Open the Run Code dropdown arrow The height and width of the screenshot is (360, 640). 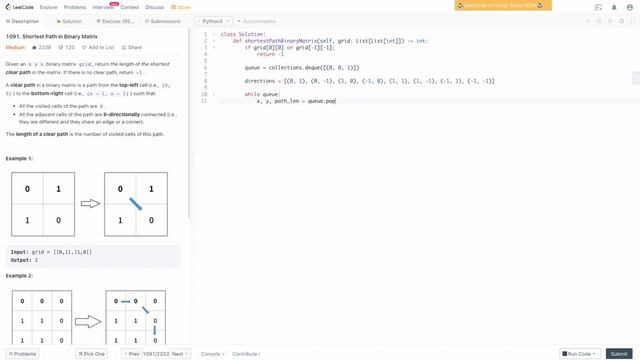click(595, 354)
